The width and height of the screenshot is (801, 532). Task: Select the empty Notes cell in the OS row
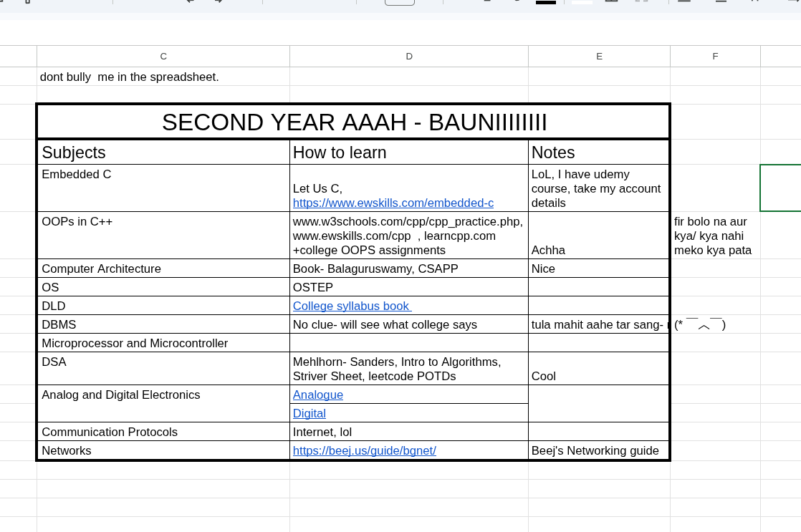click(x=599, y=287)
